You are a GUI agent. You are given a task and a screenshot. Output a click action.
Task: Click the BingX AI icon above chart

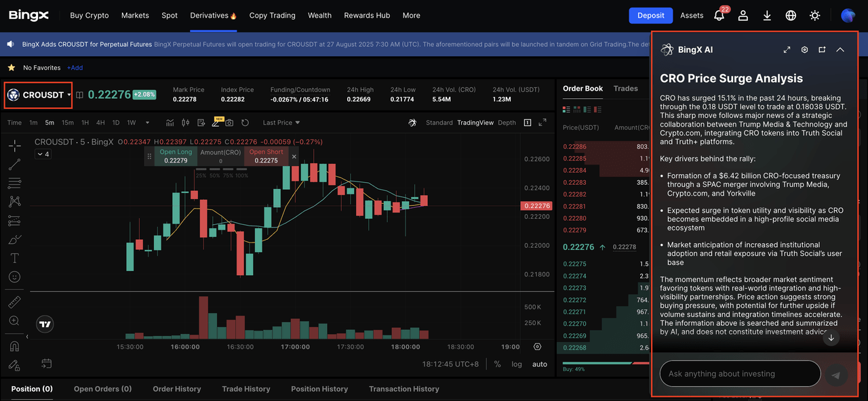pyautogui.click(x=412, y=123)
